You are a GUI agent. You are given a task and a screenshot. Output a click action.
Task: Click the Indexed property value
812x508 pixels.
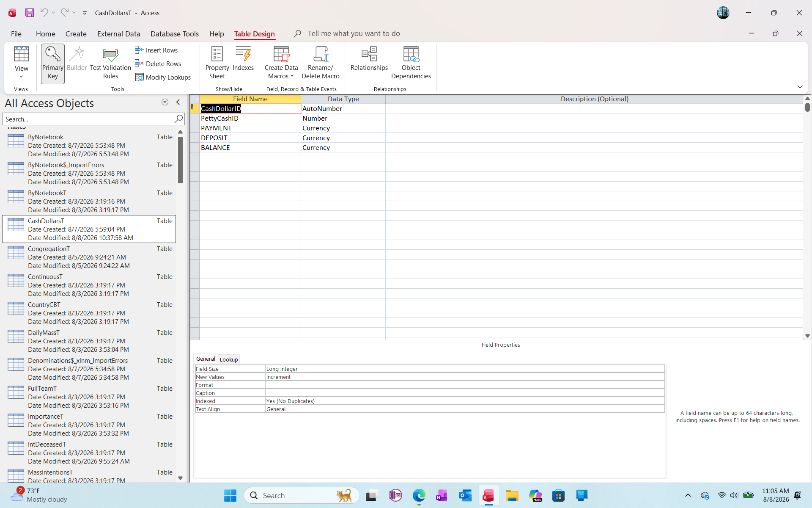(x=465, y=401)
